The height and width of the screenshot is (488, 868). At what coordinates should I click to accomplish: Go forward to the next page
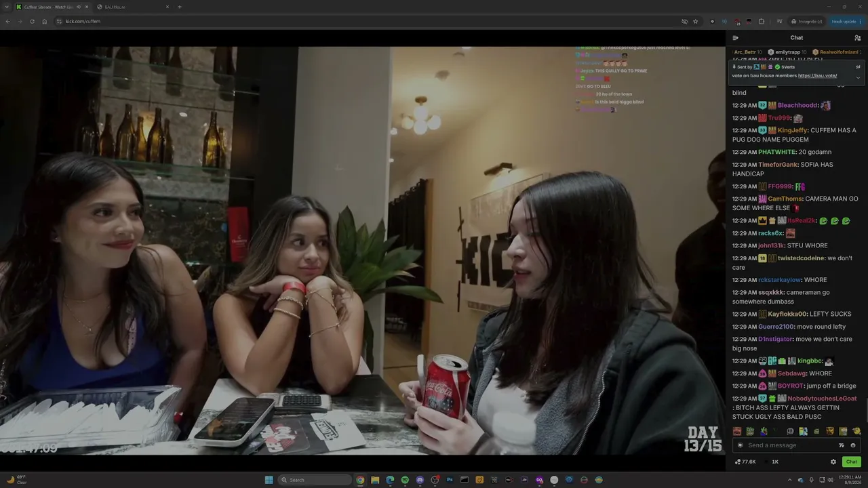pyautogui.click(x=20, y=21)
